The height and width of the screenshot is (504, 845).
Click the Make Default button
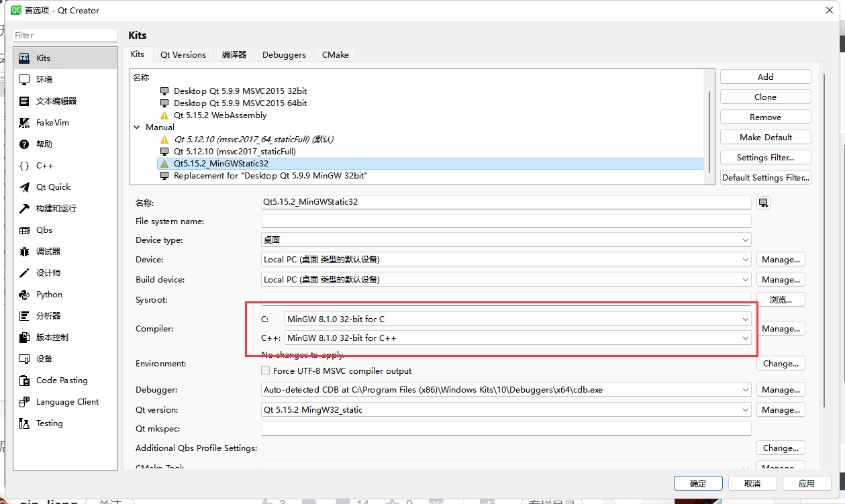click(766, 137)
